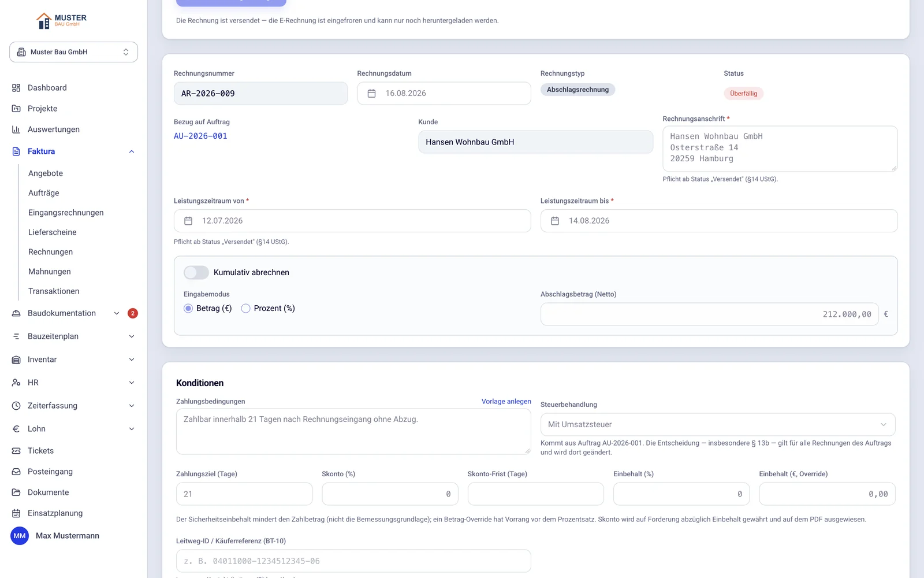
Task: Open the Steuerbehandlung dropdown
Action: click(x=718, y=424)
